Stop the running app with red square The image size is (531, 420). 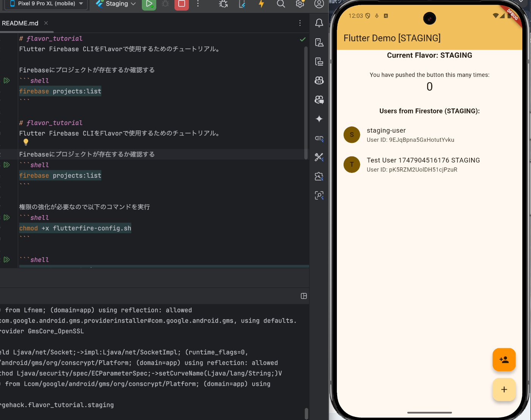tap(182, 4)
